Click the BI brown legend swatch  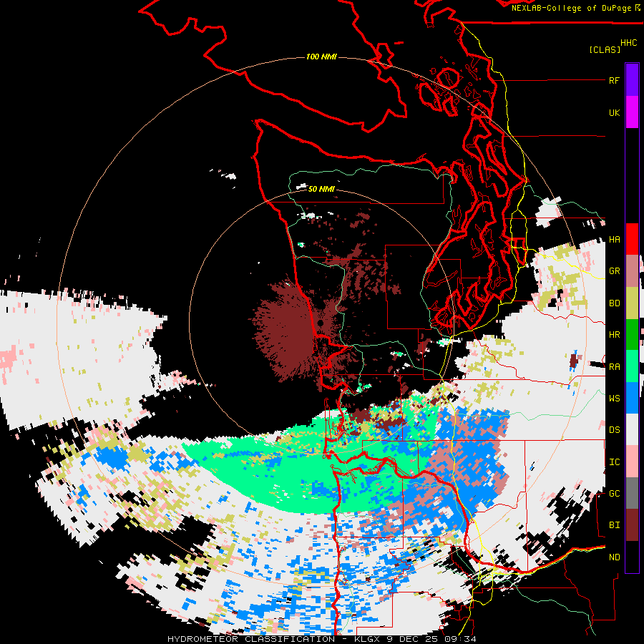[632, 525]
